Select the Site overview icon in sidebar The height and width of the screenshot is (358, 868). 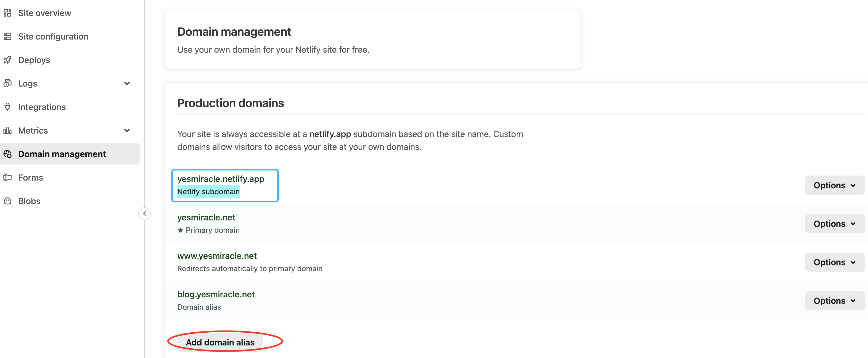(8, 13)
